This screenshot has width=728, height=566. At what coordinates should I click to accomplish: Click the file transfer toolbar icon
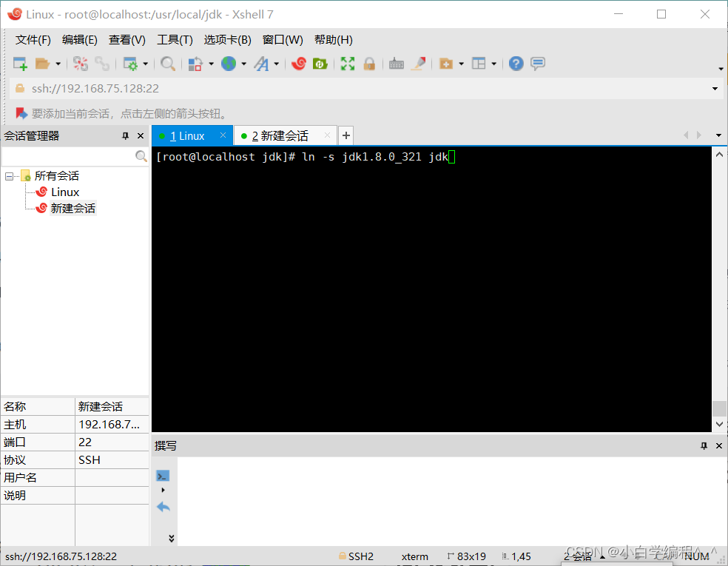click(195, 64)
